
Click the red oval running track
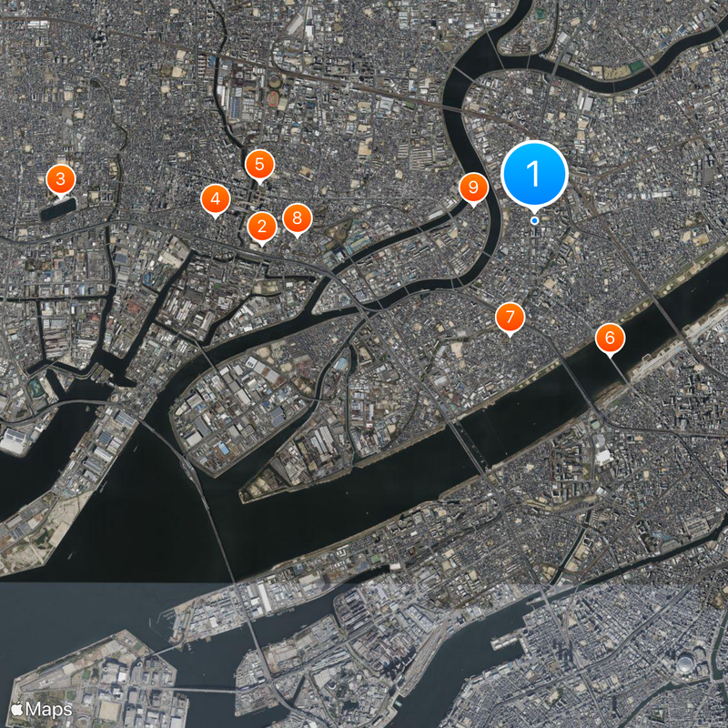(274, 98)
